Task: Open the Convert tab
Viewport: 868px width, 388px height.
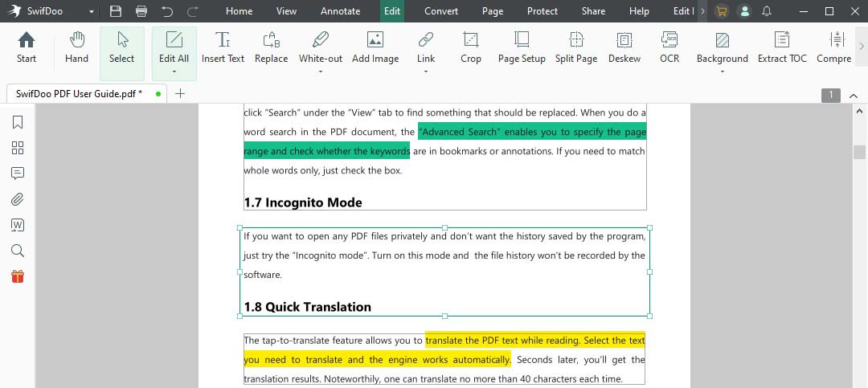Action: (441, 11)
